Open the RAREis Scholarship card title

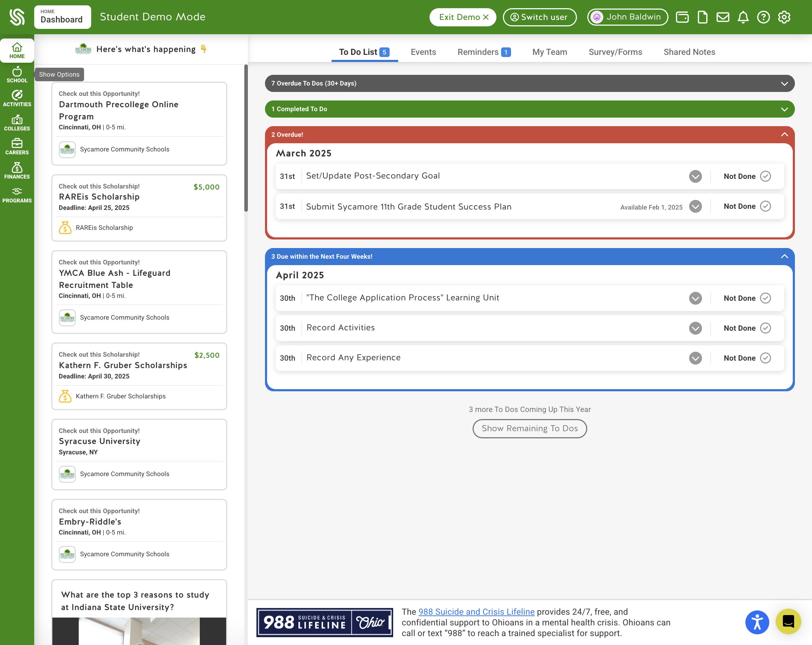click(99, 197)
